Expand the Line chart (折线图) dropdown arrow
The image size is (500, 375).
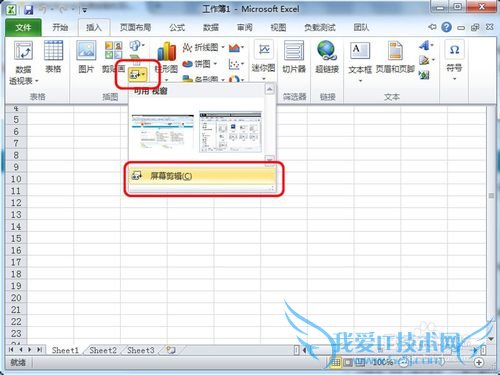[223, 47]
